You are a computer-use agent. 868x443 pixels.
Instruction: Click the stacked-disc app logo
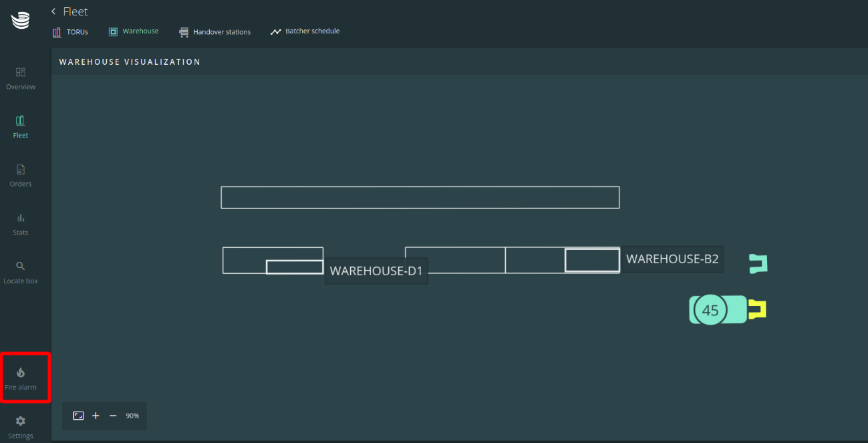point(21,21)
